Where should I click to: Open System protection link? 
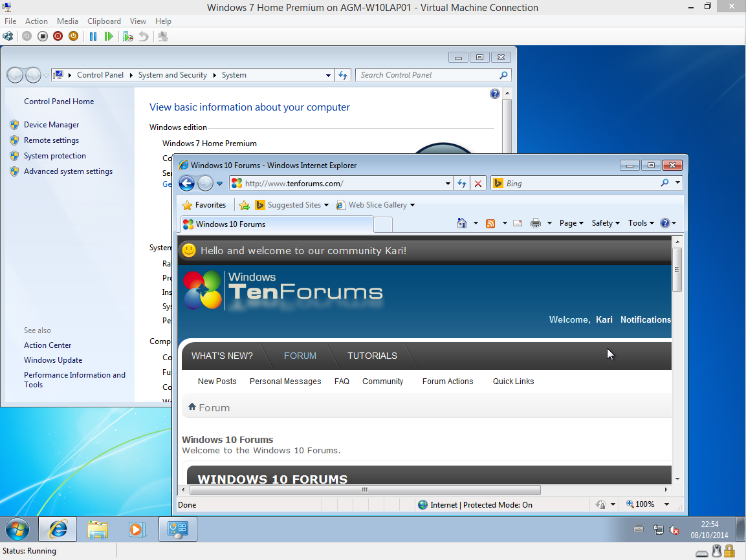click(55, 156)
